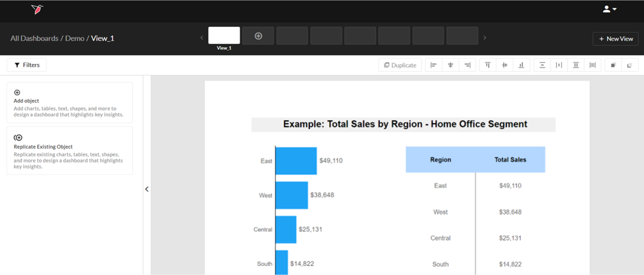This screenshot has height=275, width=644.
Task: Select the View_1 thumbnail tab
Action: pyautogui.click(x=224, y=36)
